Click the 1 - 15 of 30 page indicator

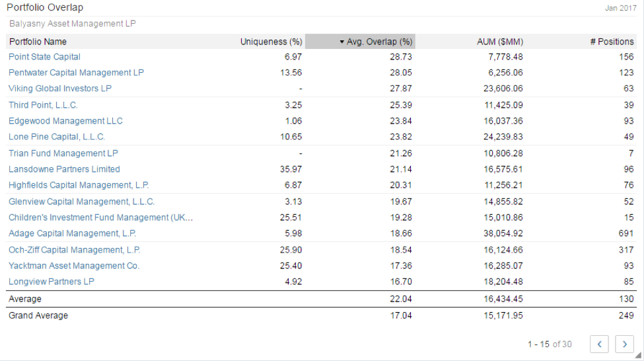pos(550,344)
